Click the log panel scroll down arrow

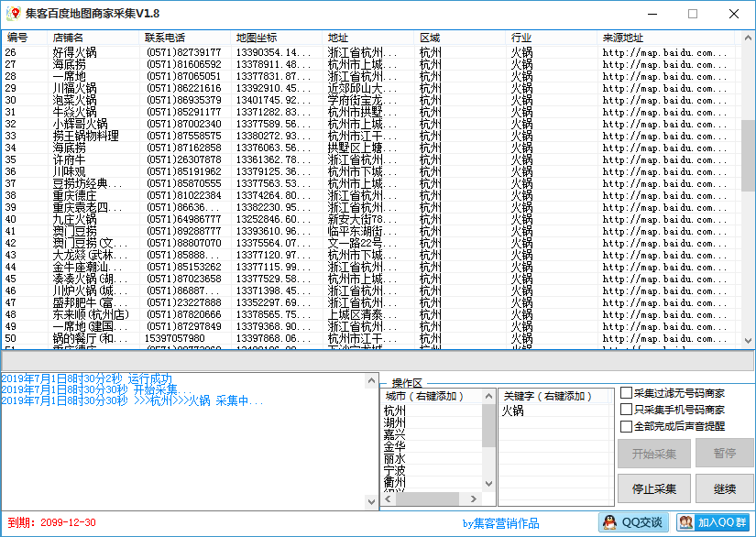pyautogui.click(x=371, y=502)
